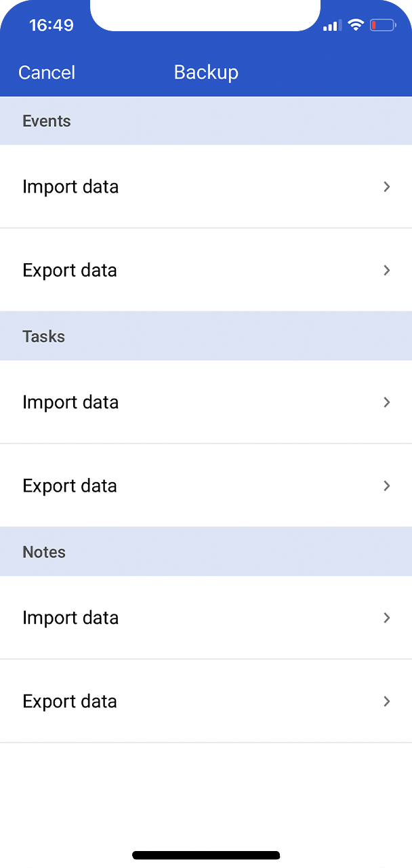Open Import data under Events
This screenshot has height=868, width=412.
(70, 186)
